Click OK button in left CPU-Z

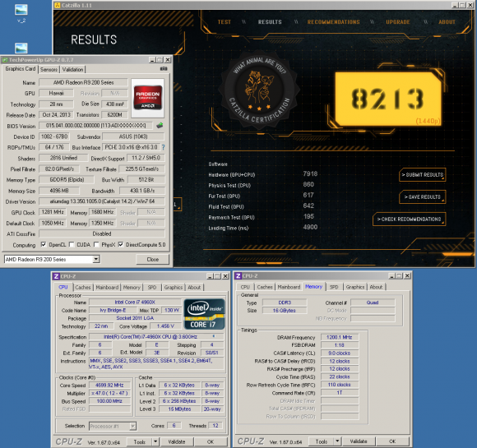click(211, 441)
